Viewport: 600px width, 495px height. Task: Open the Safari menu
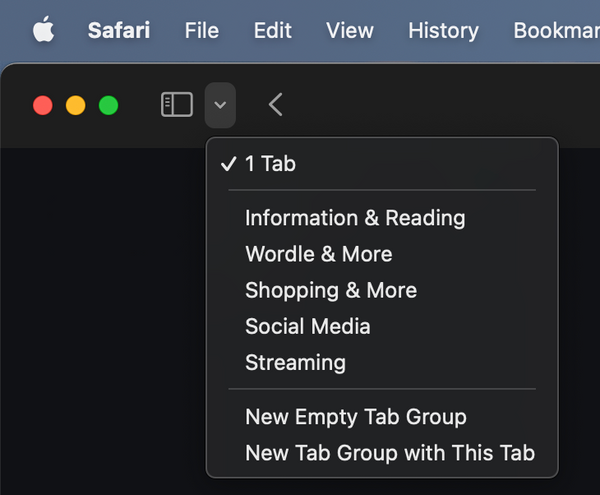[119, 30]
